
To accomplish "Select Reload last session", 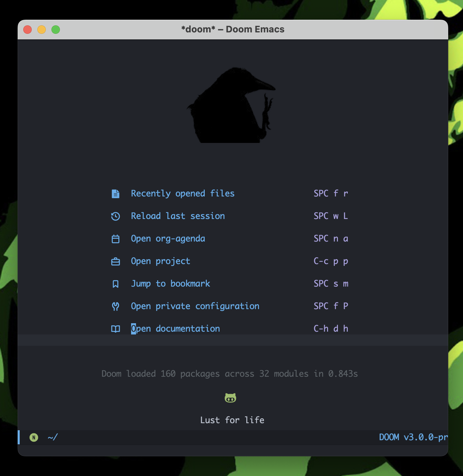I will tap(178, 216).
